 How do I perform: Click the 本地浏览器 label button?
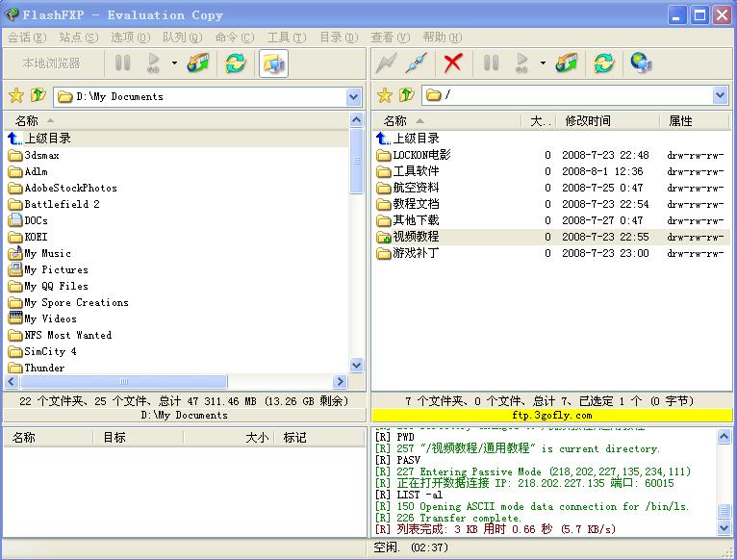click(52, 63)
